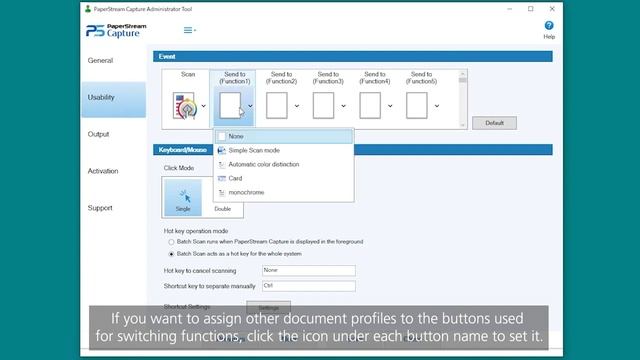Choose the monochrome profile
640x360 pixels.
(x=284, y=192)
